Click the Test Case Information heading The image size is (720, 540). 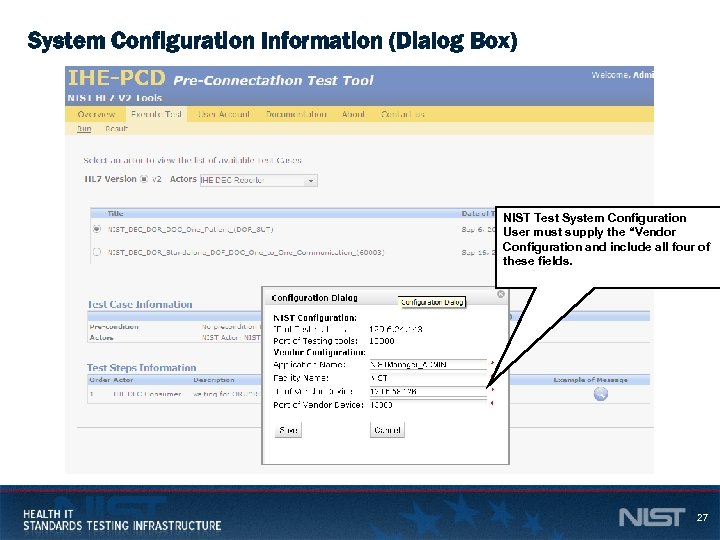click(x=140, y=304)
